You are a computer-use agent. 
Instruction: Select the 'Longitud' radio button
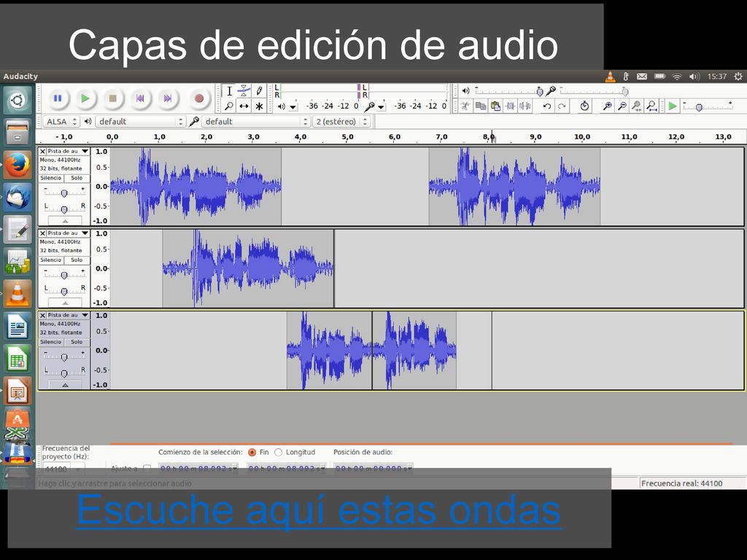coord(278,452)
